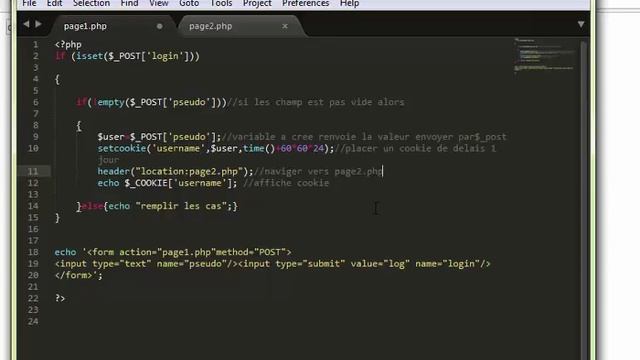
Task: Open the View menu
Action: [159, 4]
